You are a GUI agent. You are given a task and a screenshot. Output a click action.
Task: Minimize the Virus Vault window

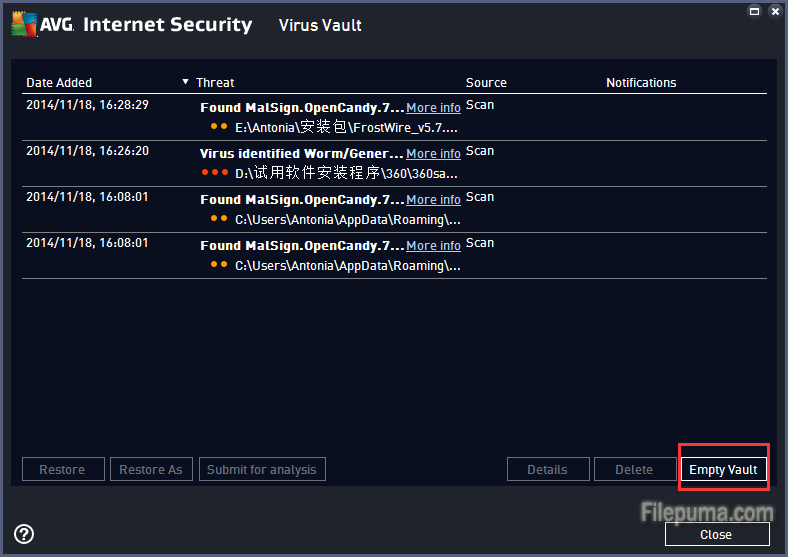tap(753, 10)
